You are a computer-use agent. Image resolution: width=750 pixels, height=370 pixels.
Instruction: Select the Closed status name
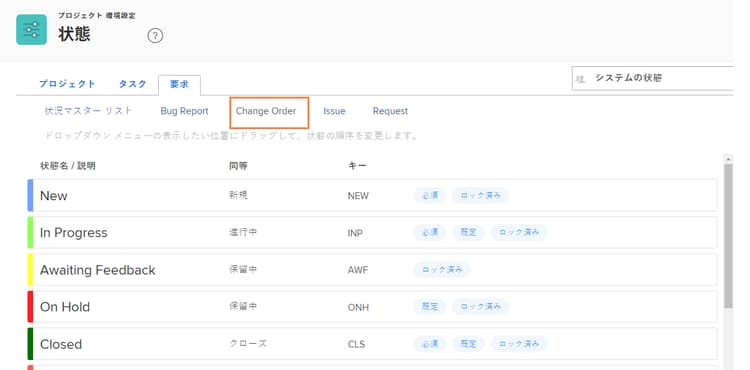(x=61, y=344)
